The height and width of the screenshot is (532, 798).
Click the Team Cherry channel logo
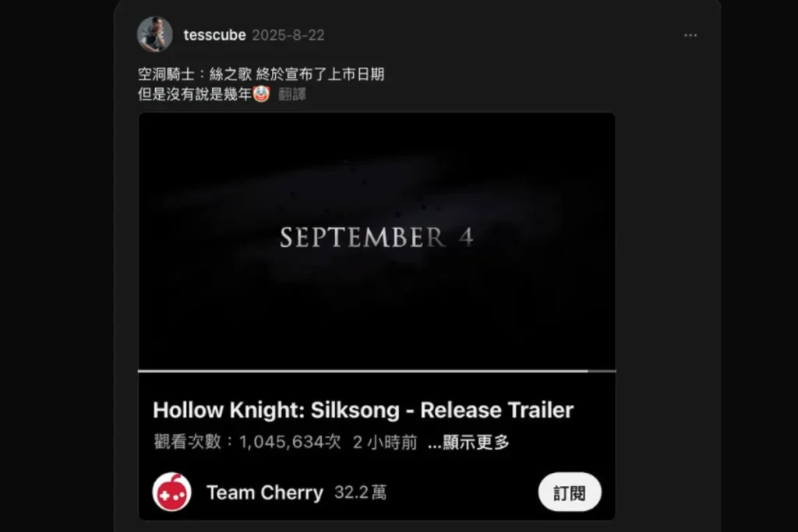tap(172, 491)
